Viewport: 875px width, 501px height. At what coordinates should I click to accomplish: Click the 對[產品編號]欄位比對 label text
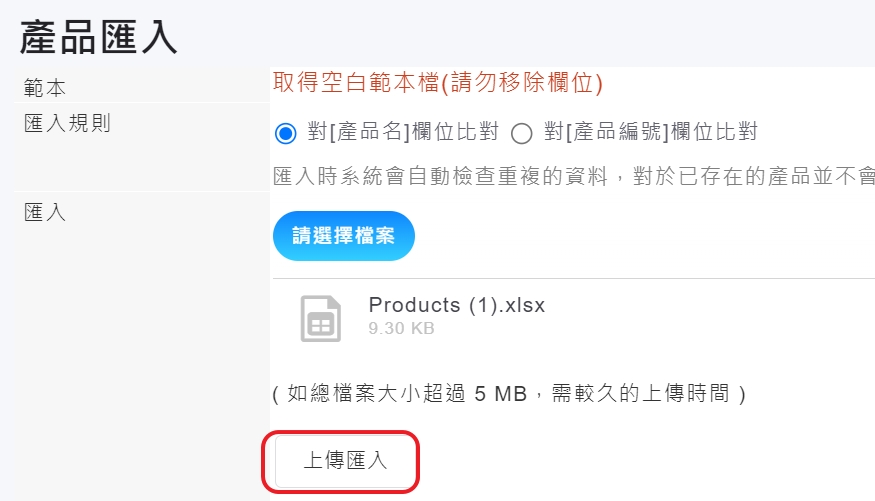[651, 132]
